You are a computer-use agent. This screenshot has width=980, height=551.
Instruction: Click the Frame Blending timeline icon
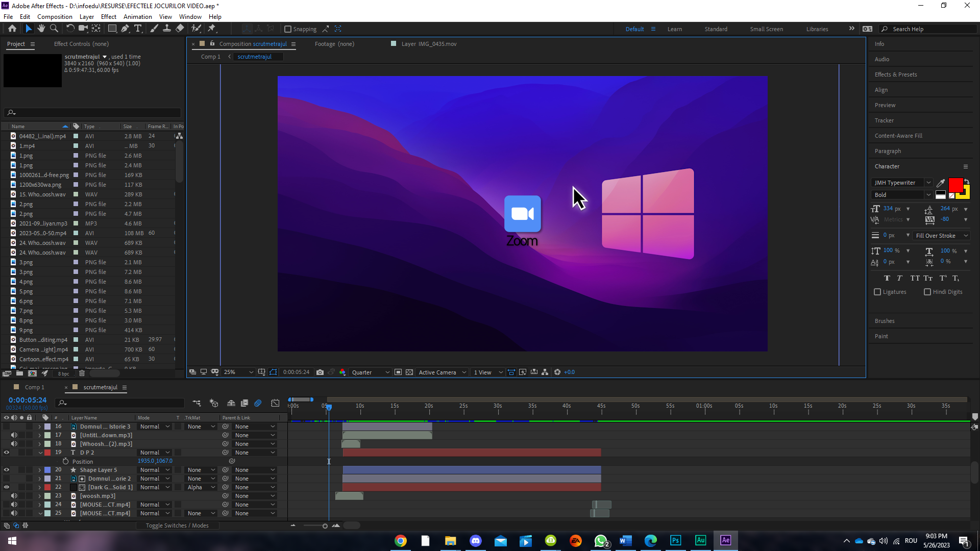click(x=244, y=404)
